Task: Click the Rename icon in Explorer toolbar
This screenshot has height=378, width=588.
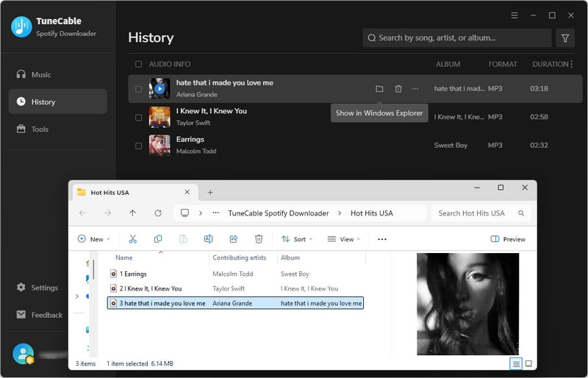Action: click(208, 239)
